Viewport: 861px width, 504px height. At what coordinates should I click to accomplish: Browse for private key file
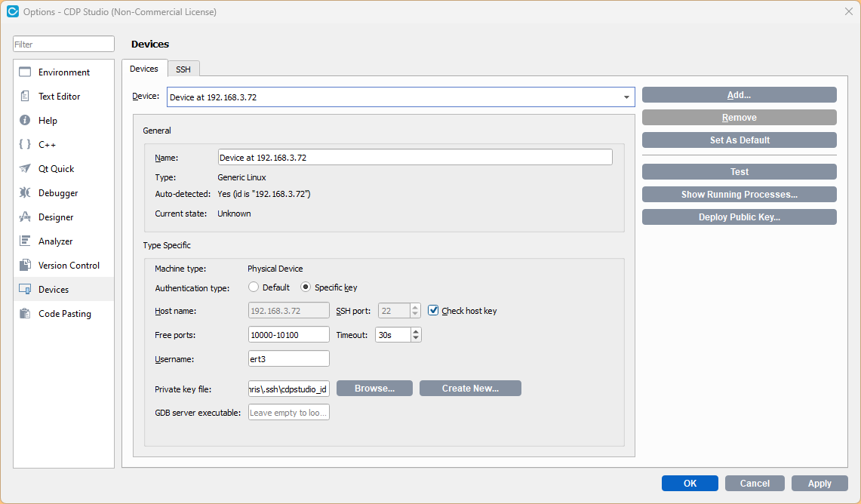tap(374, 388)
